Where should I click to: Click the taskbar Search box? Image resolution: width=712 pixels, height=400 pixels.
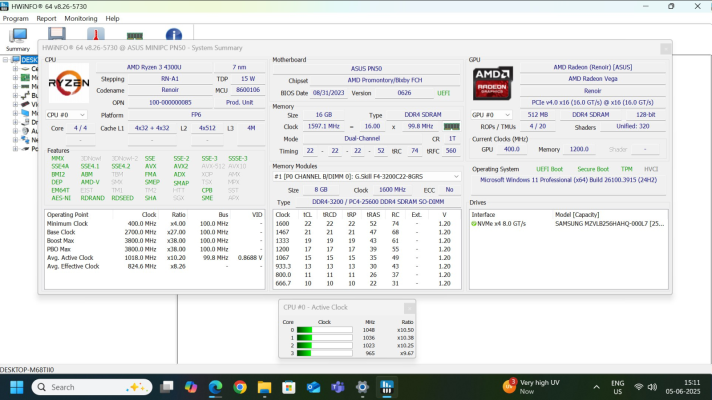click(x=92, y=387)
